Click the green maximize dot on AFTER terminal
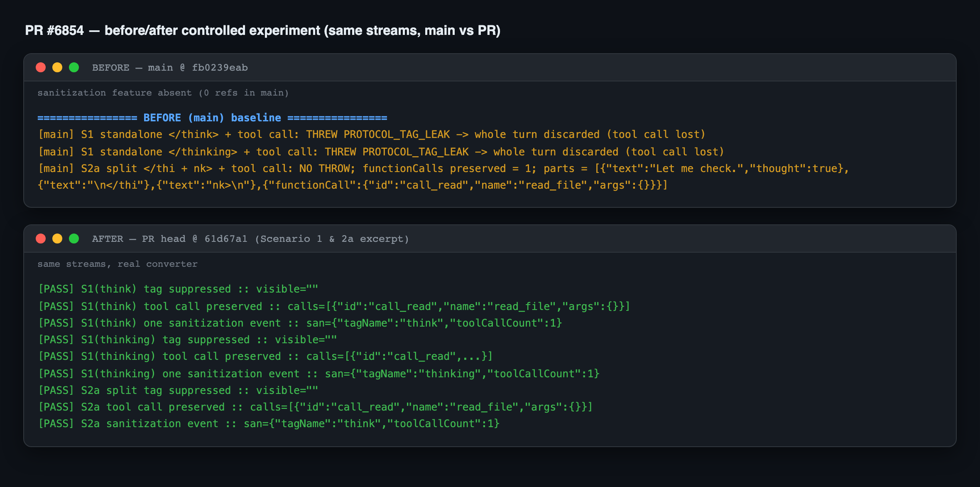This screenshot has width=980, height=487. [x=74, y=239]
